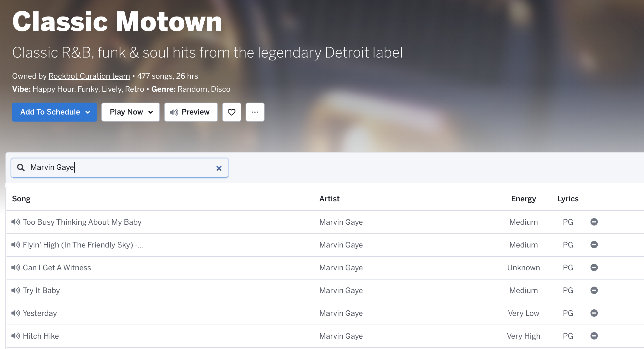Sort by Artist column header

click(329, 199)
